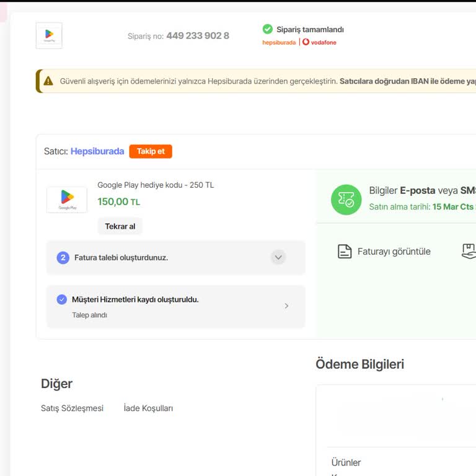476x476 pixels.
Task: Click the blue number 2 badge
Action: [63, 258]
